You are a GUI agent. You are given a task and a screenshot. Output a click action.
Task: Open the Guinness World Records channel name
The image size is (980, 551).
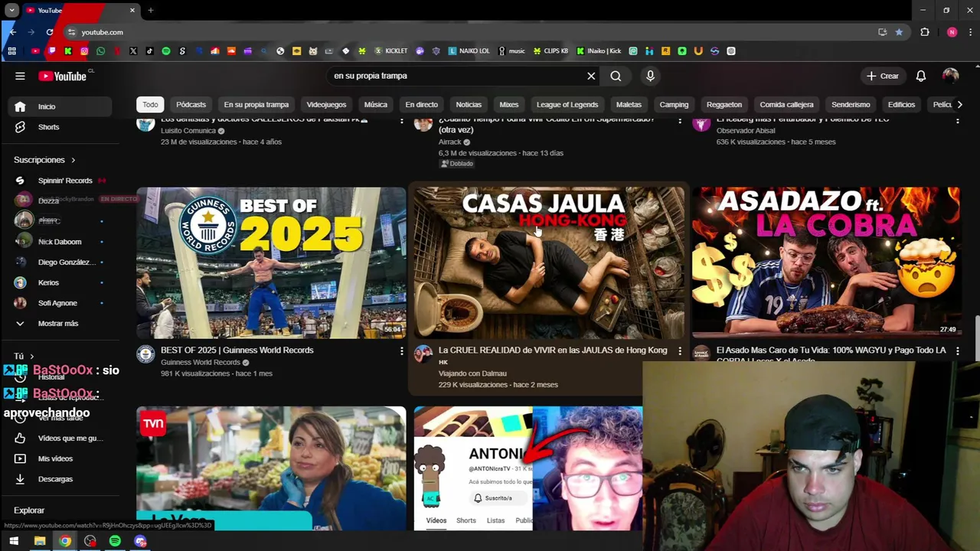pyautogui.click(x=201, y=363)
